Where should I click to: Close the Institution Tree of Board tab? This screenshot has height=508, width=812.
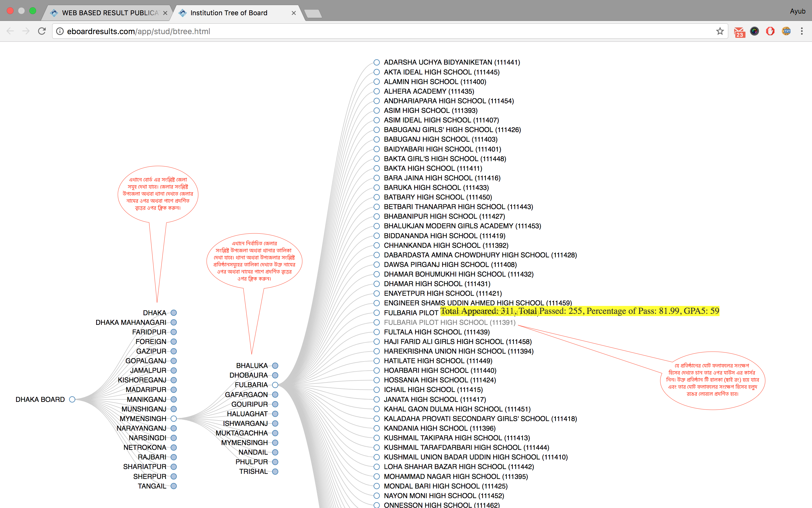point(294,13)
